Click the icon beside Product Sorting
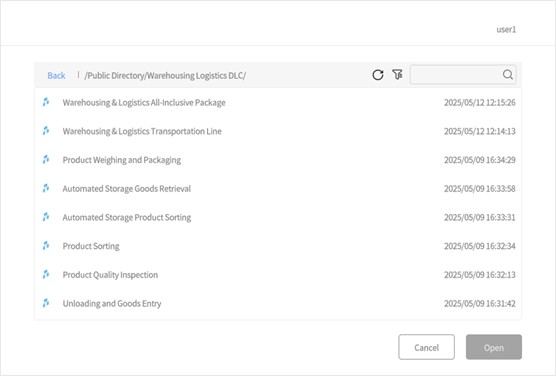 click(46, 246)
